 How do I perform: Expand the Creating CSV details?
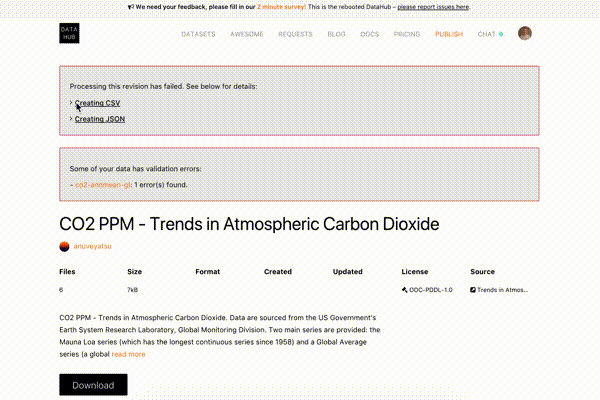pyautogui.click(x=97, y=103)
